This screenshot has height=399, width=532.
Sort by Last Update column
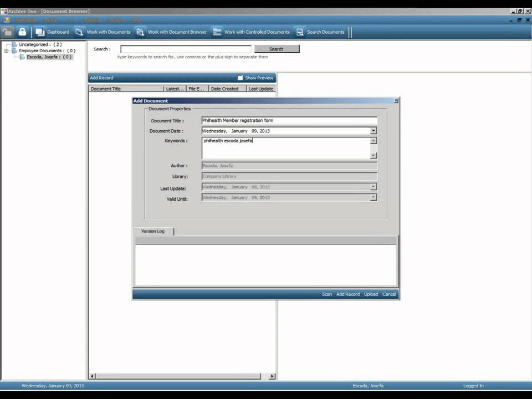pos(260,89)
